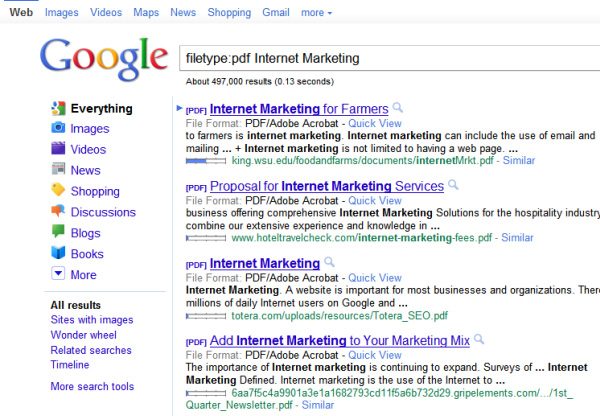Viewport: 600px width, 416px height.
Task: Click the Google logo
Action: tap(104, 61)
